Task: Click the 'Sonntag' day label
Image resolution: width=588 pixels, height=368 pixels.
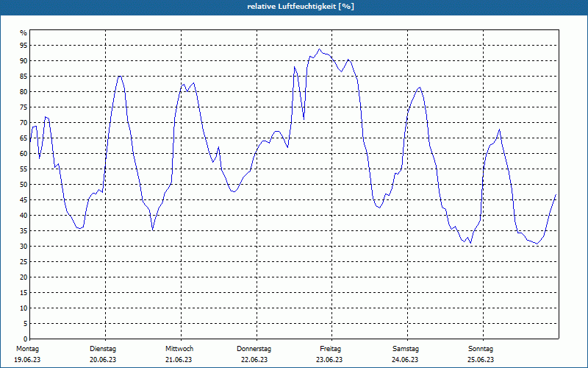Action: coord(481,349)
